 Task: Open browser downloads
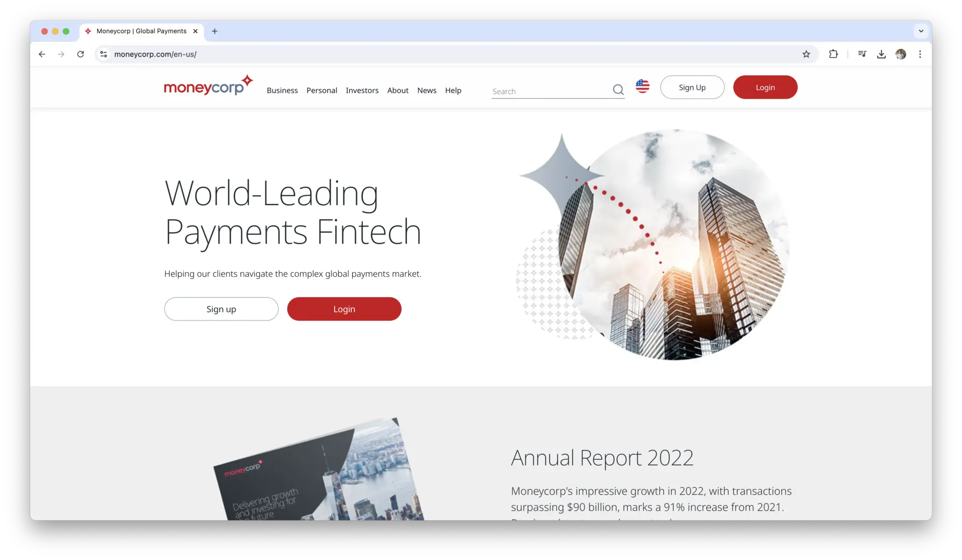pos(881,54)
